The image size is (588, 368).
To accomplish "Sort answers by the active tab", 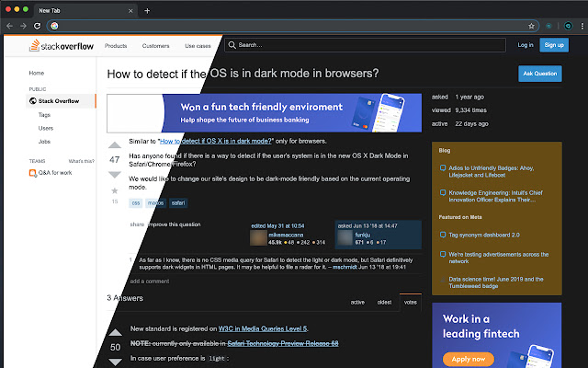I will 357,302.
